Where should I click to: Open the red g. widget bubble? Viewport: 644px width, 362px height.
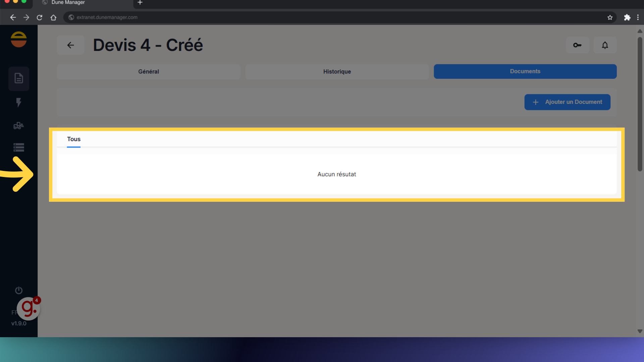pyautogui.click(x=29, y=308)
